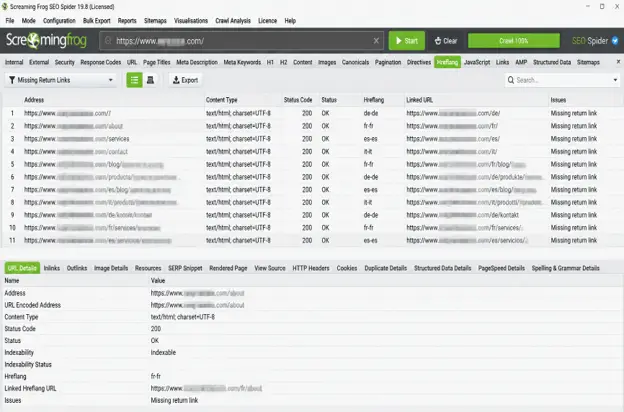Open the Help menu

point(290,21)
